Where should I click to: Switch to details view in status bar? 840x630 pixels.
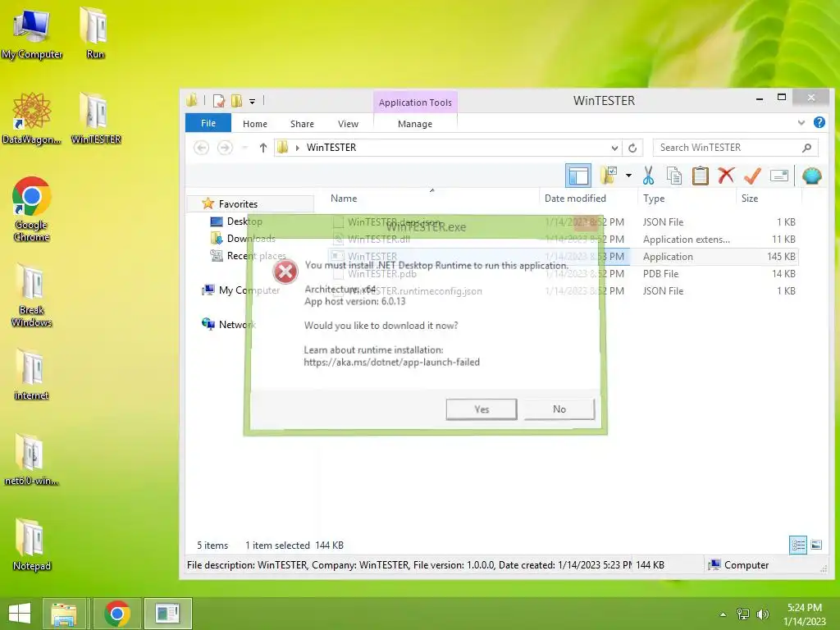tap(797, 545)
